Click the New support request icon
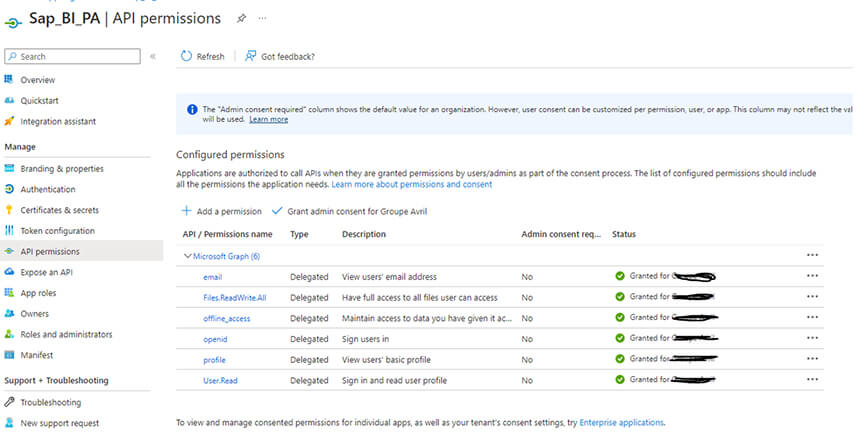Image resolution: width=857 pixels, height=436 pixels. (9, 423)
